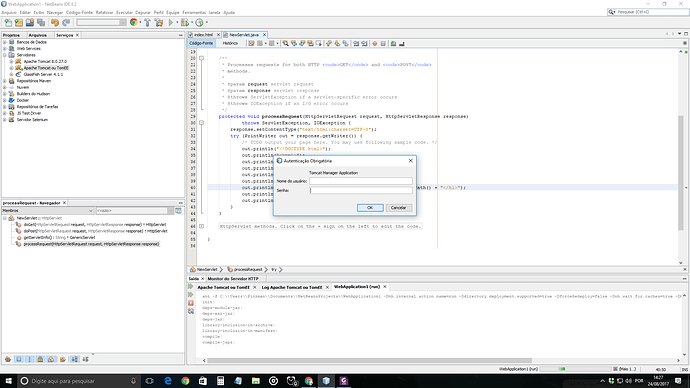The height and width of the screenshot is (388, 690).
Task: Switch to the index.html editor tab
Action: pos(203,35)
